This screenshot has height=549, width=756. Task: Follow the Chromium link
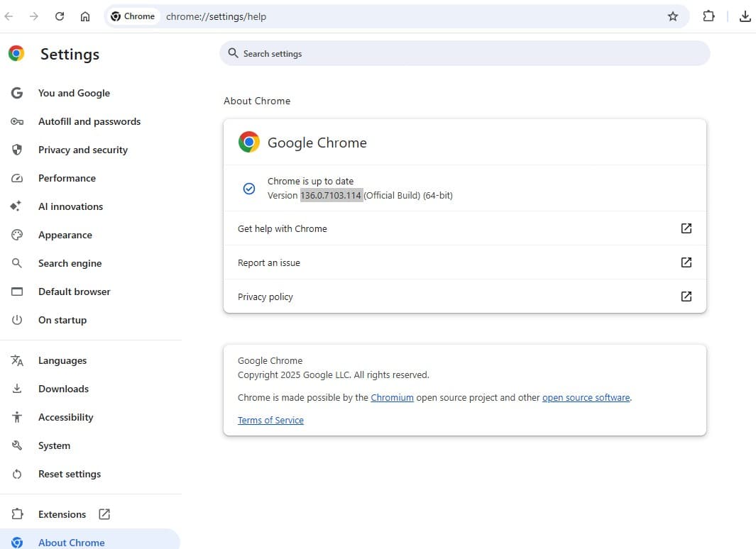coord(392,398)
